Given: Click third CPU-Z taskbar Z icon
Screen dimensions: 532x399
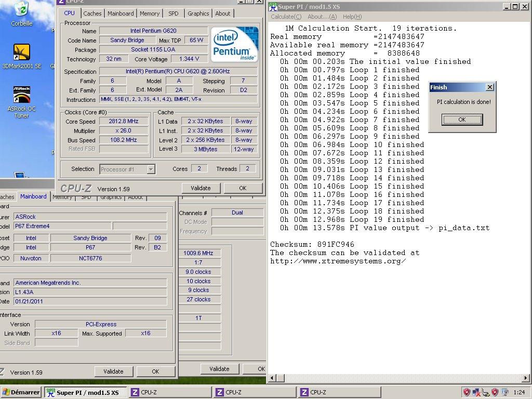Looking at the screenshot, I should coord(304,392).
